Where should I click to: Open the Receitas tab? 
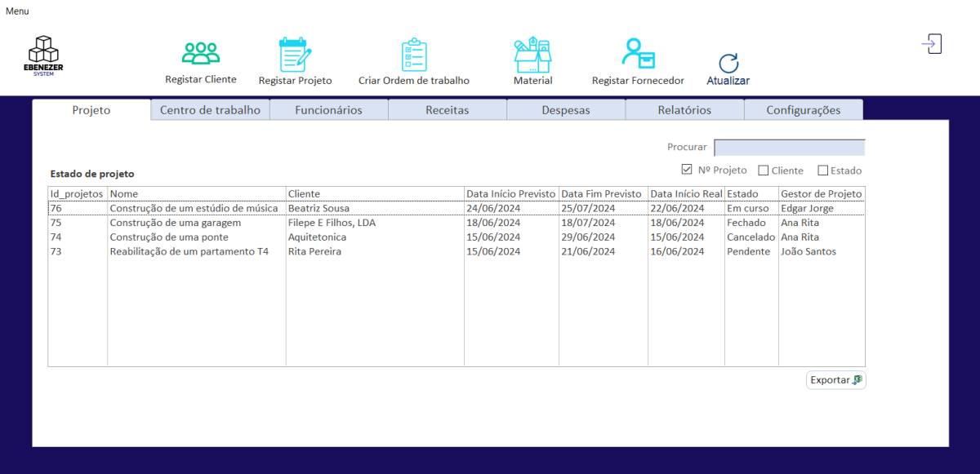click(x=448, y=110)
